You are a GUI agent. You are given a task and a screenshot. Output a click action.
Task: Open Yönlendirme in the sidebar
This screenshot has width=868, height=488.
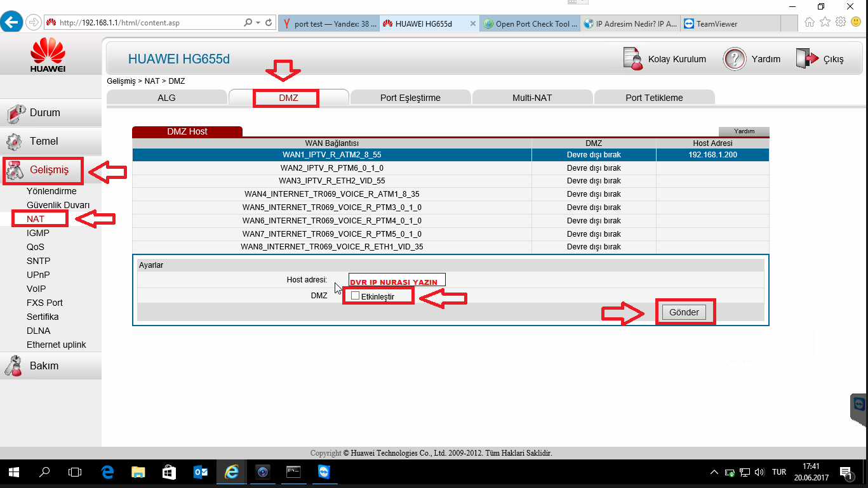(x=51, y=191)
